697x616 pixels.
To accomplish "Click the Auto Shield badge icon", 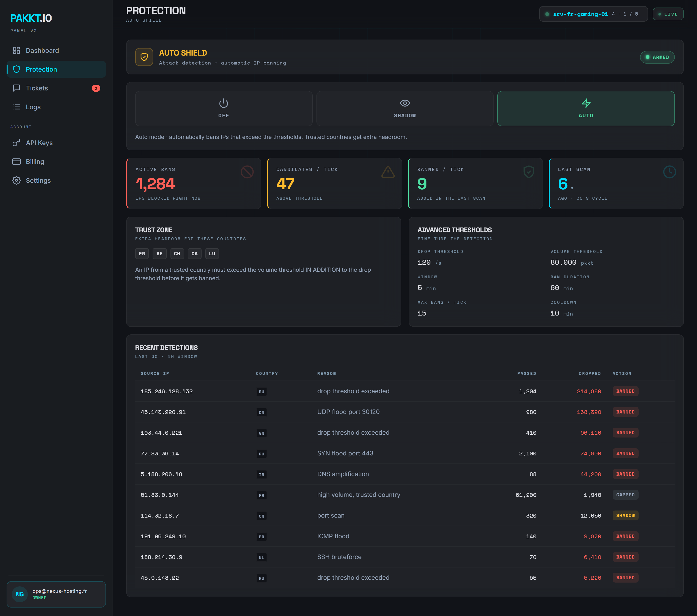I will [x=144, y=57].
